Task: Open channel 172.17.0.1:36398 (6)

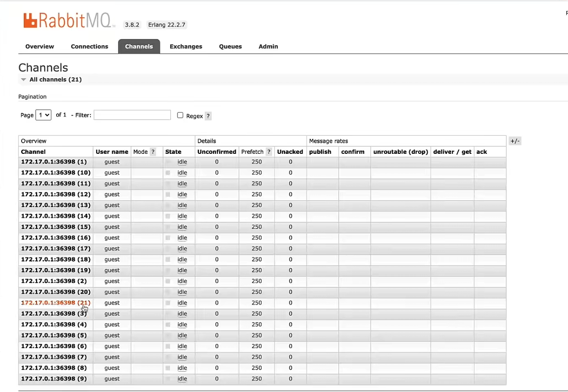Action: click(54, 346)
